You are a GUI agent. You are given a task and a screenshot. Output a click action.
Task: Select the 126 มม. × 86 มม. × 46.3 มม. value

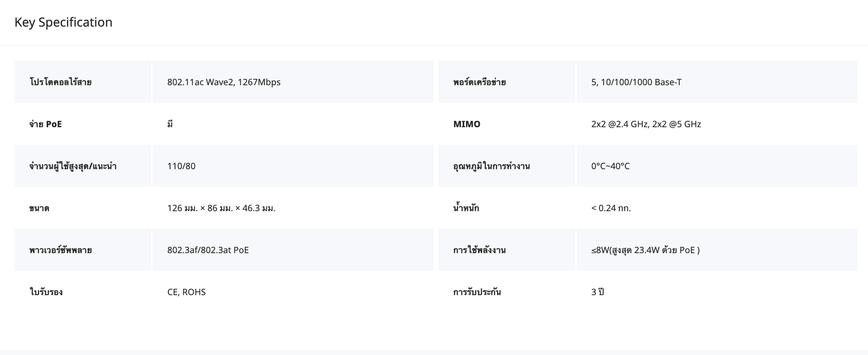(221, 208)
